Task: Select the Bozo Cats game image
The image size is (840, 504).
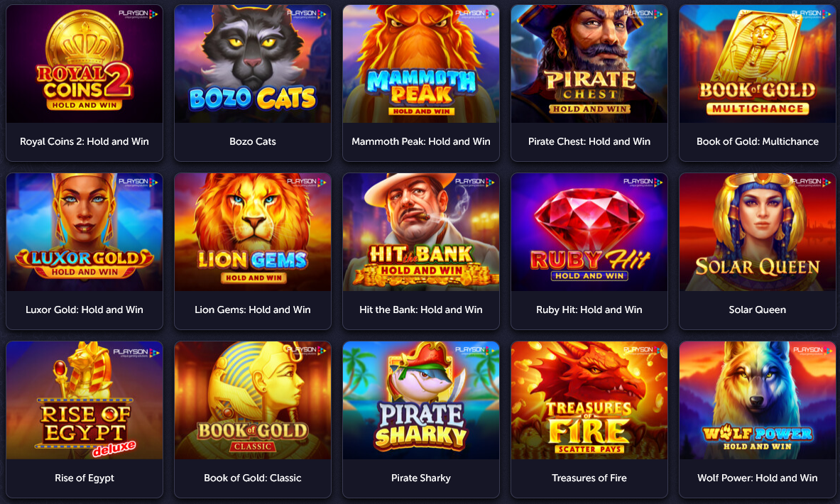Action: point(252,64)
